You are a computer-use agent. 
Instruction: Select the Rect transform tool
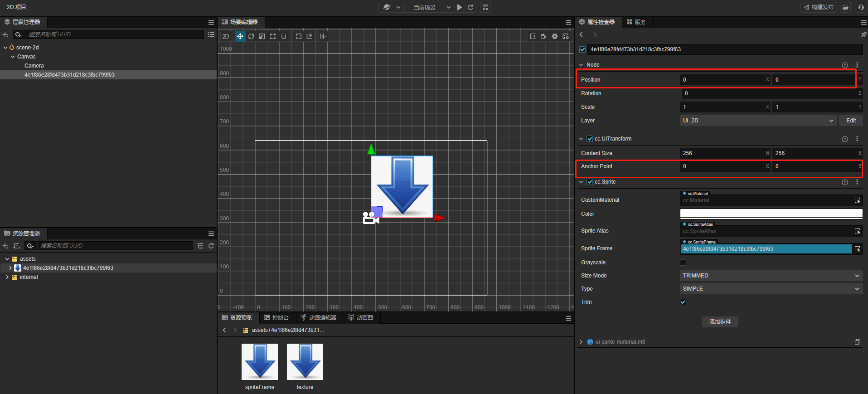(x=273, y=36)
